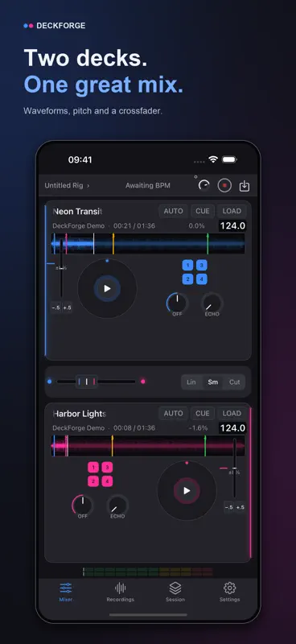Select the Sm crossfader curve

click(212, 382)
